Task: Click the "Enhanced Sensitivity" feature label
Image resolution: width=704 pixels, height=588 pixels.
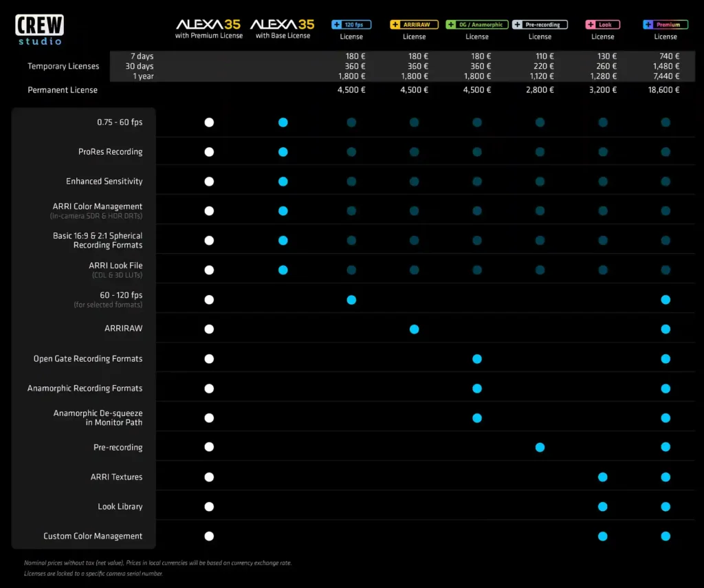Action: [x=104, y=181]
